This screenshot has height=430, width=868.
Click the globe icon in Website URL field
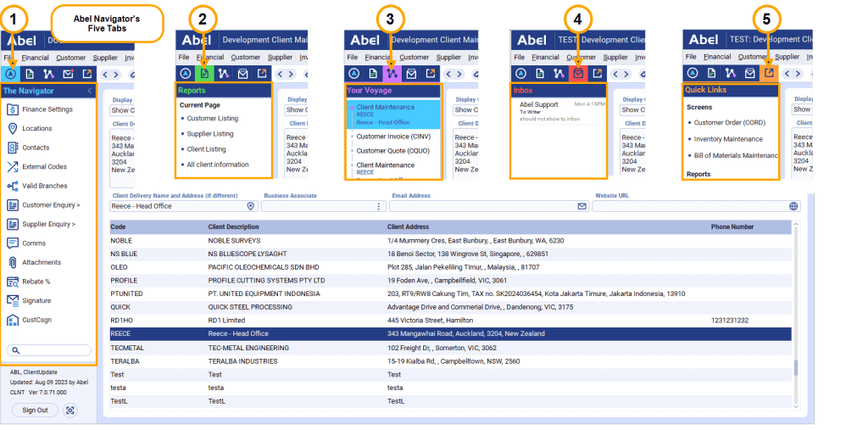[x=793, y=206]
